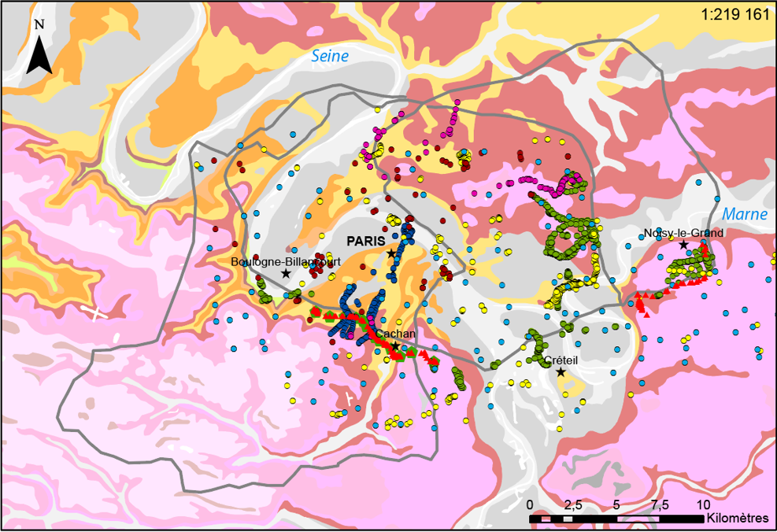Click the north arrow compass icon
The height and width of the screenshot is (532, 777).
coord(39,55)
